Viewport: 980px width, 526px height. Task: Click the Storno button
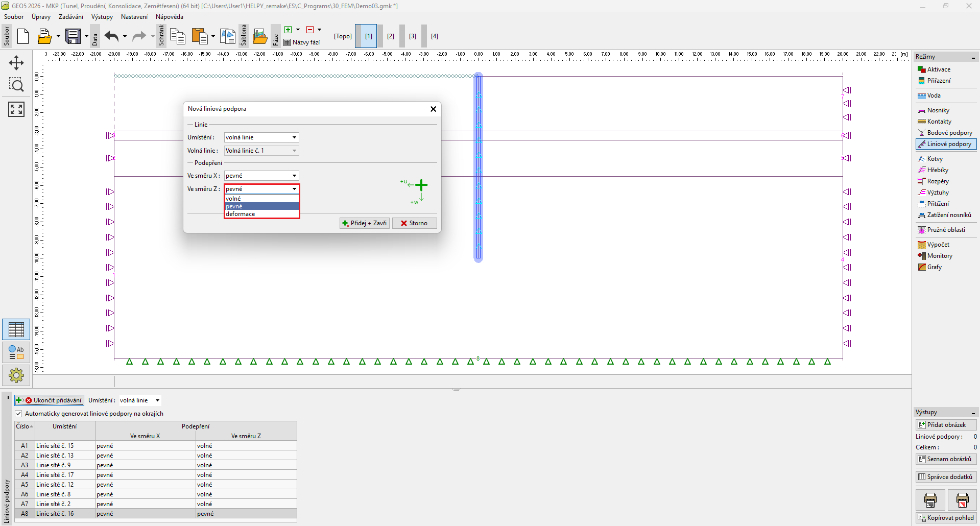click(414, 223)
